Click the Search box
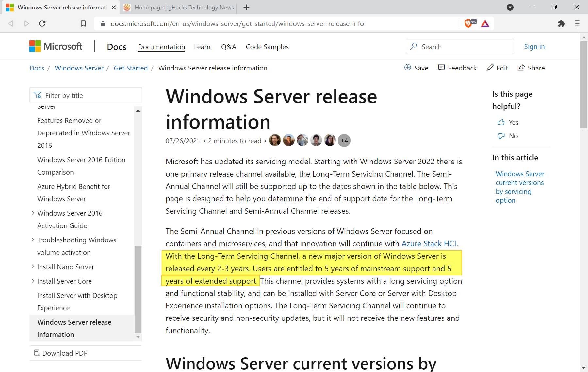Screen dimensions: 588x372 pos(460,46)
